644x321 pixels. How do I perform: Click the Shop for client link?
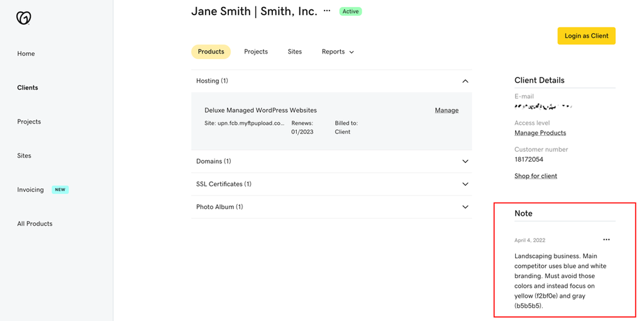coord(536,176)
